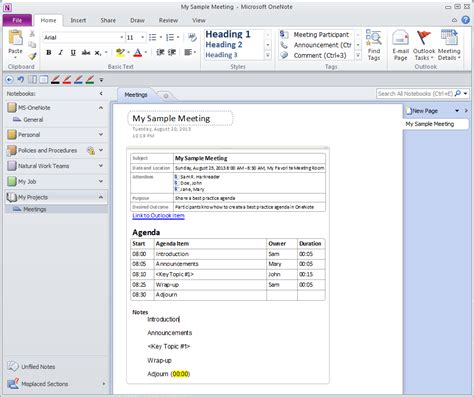Expand the Personal notebook
The height and width of the screenshot is (397, 474).
point(101,134)
